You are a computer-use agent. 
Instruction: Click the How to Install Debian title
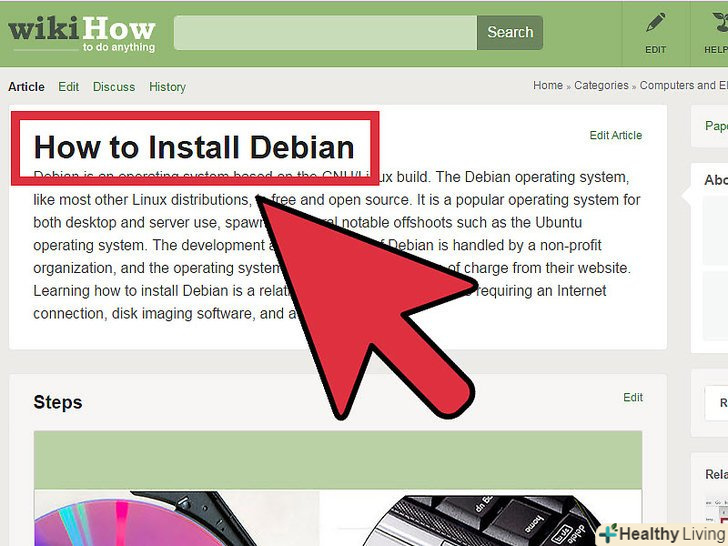[x=194, y=147]
